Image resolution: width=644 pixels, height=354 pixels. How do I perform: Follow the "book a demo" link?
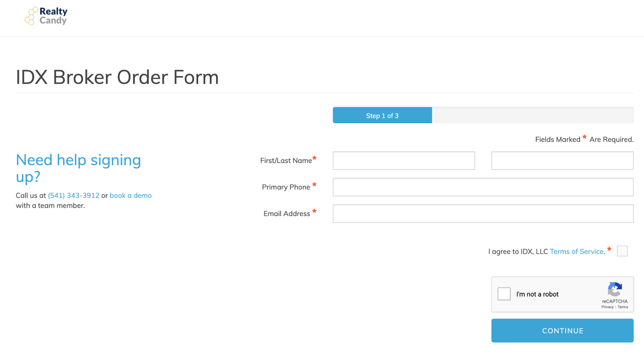click(x=130, y=195)
